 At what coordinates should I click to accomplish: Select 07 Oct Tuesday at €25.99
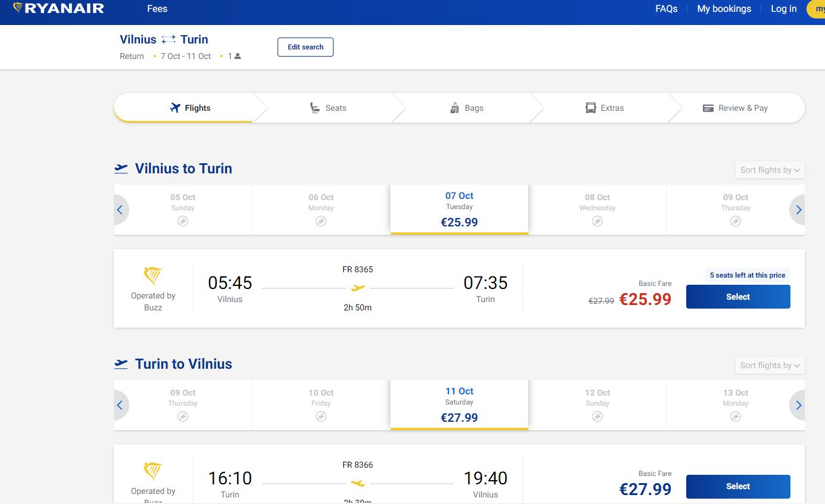click(459, 210)
